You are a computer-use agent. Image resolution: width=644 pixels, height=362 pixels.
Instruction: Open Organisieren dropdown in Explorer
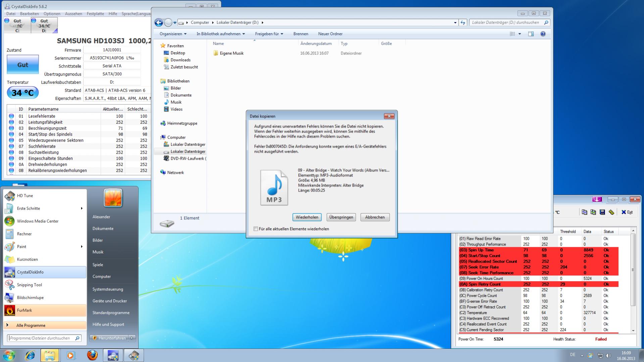pos(173,34)
